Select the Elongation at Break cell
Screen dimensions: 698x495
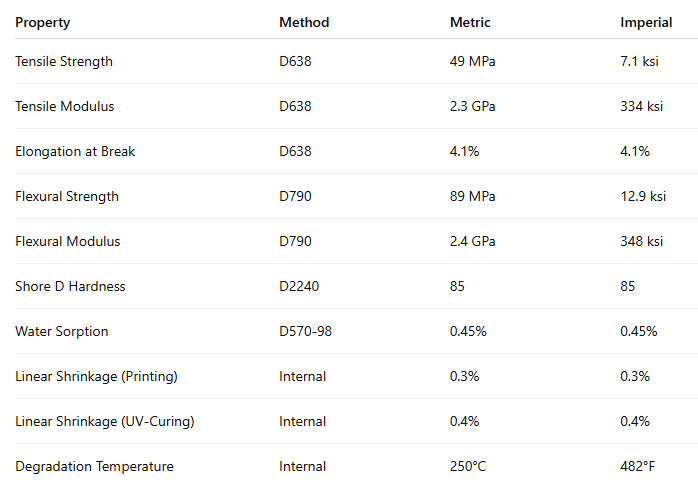coord(75,151)
